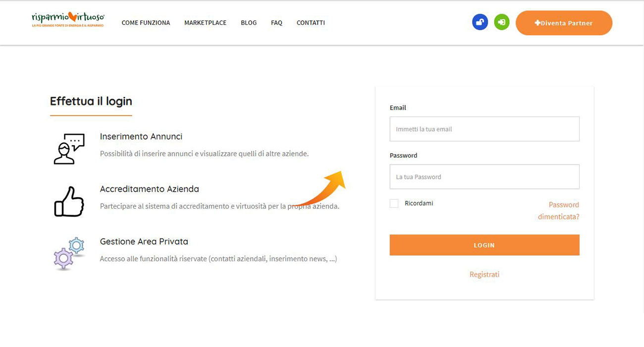Open the Blog page from navigation
The image size is (644, 347).
[249, 23]
